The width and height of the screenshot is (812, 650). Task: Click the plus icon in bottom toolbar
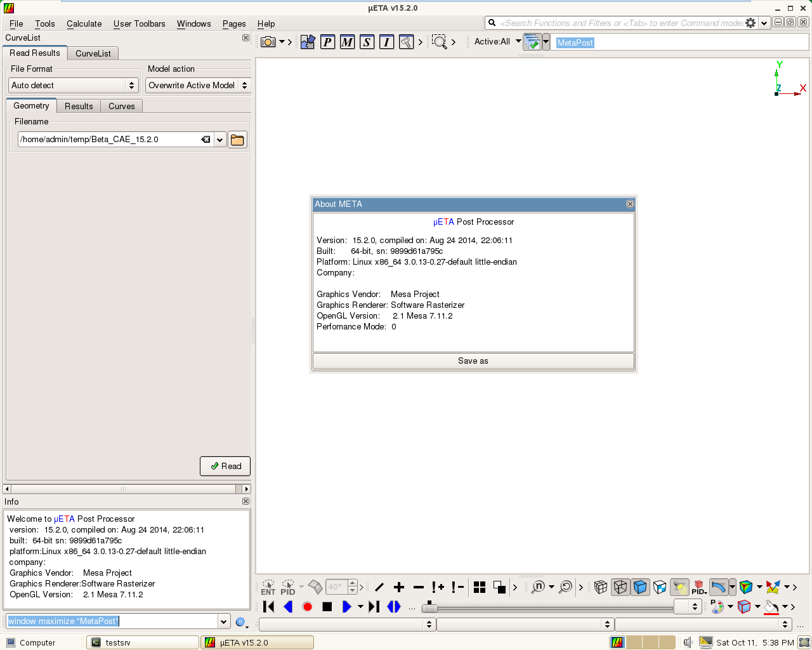point(399,587)
